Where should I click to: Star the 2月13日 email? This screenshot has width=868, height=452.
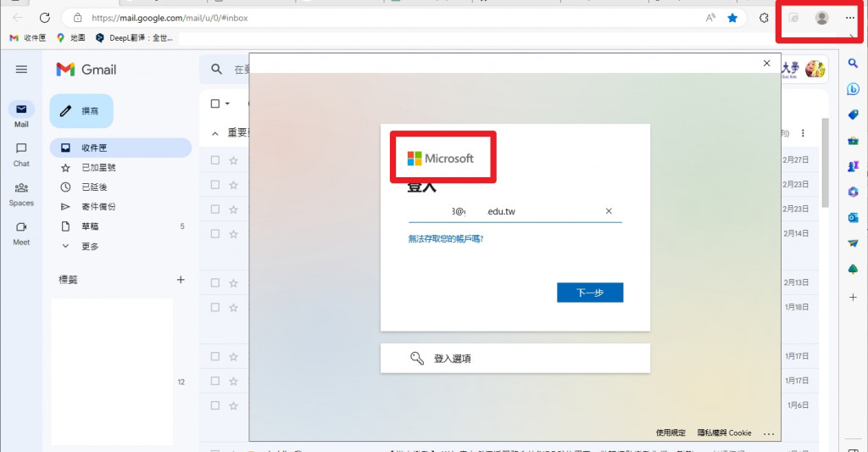(x=234, y=282)
